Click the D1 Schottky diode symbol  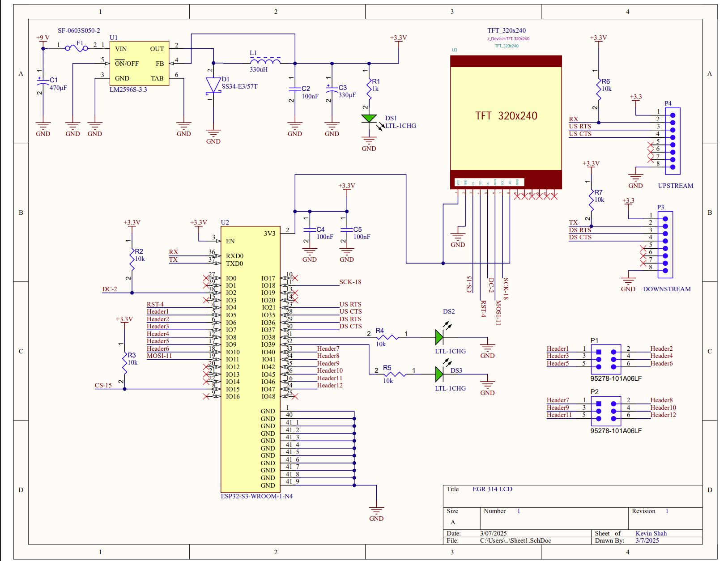pos(213,85)
